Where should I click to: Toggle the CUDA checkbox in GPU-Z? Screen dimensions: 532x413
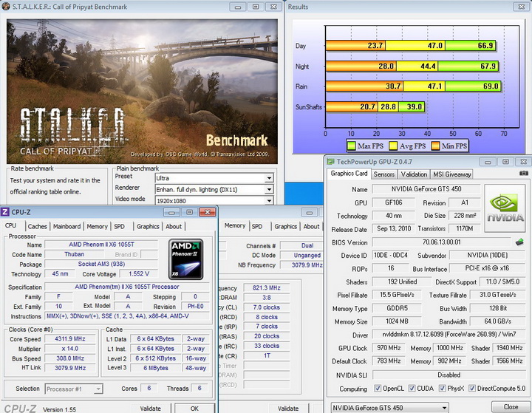412,388
